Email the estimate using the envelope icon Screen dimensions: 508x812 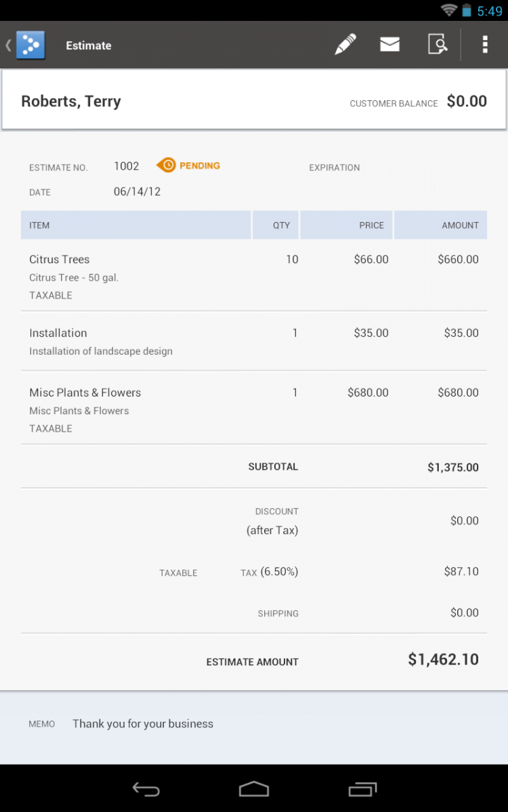click(389, 44)
